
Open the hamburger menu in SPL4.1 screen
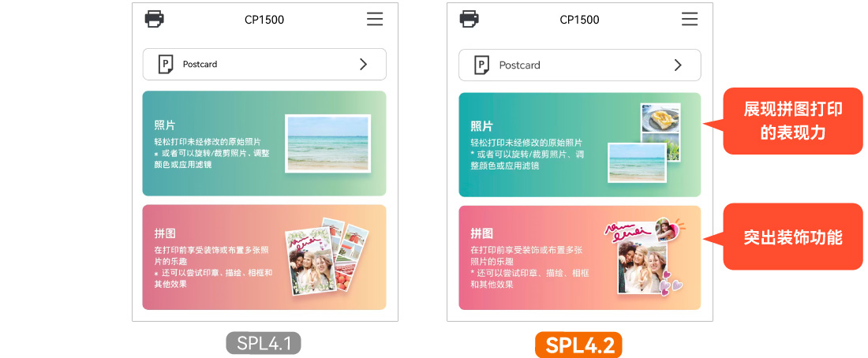[x=375, y=20]
